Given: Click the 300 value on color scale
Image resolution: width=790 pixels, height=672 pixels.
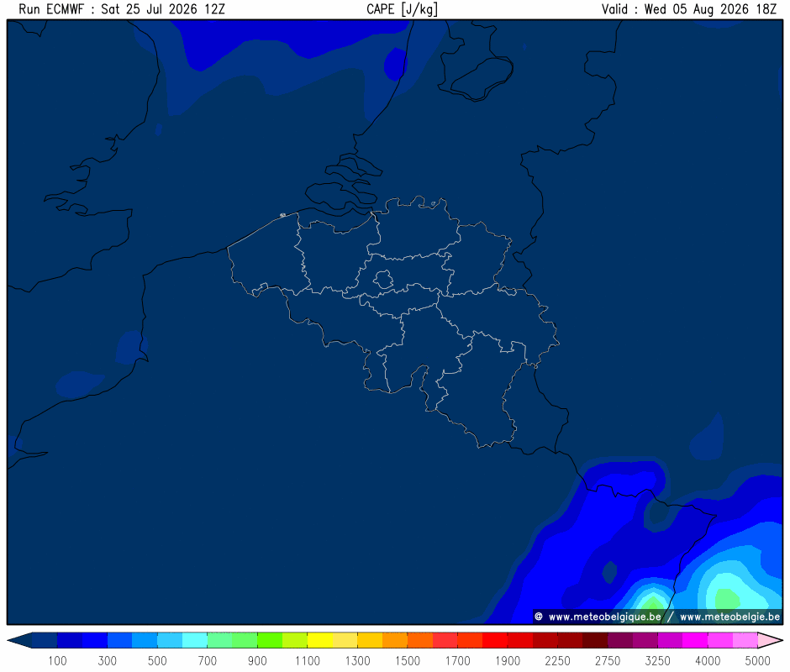Looking at the screenshot, I should pyautogui.click(x=107, y=660).
